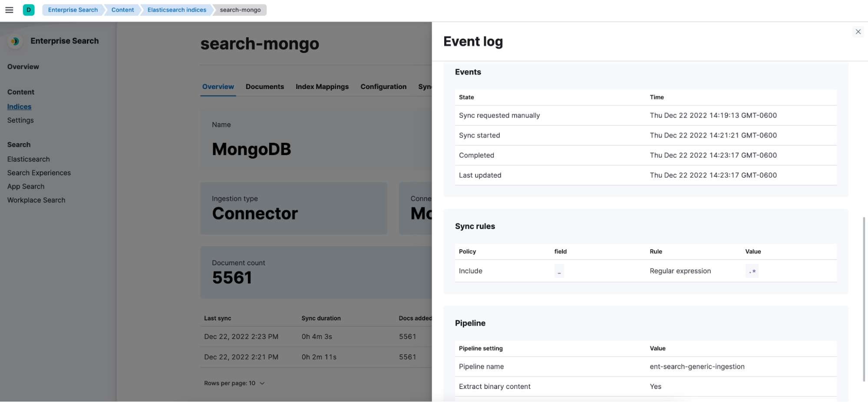The width and height of the screenshot is (868, 402).
Task: Click the Ingestion type Connector card
Action: pyautogui.click(x=294, y=209)
